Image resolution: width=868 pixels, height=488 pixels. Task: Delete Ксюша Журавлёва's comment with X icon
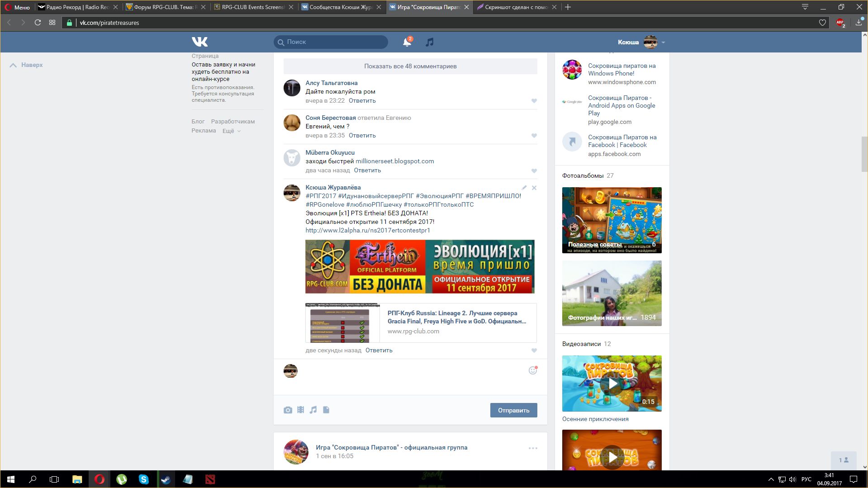(x=534, y=188)
